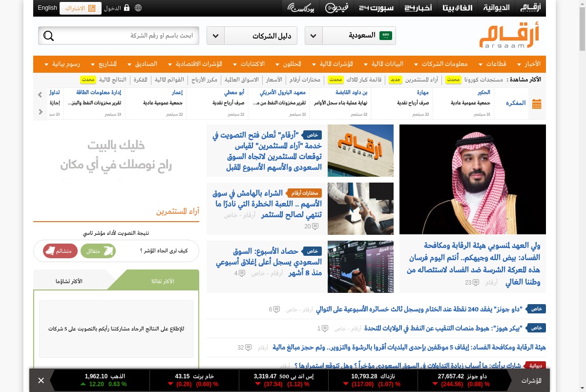Close the indices ticker bar
Viewport: 586px width, 392px height.
tap(41, 380)
